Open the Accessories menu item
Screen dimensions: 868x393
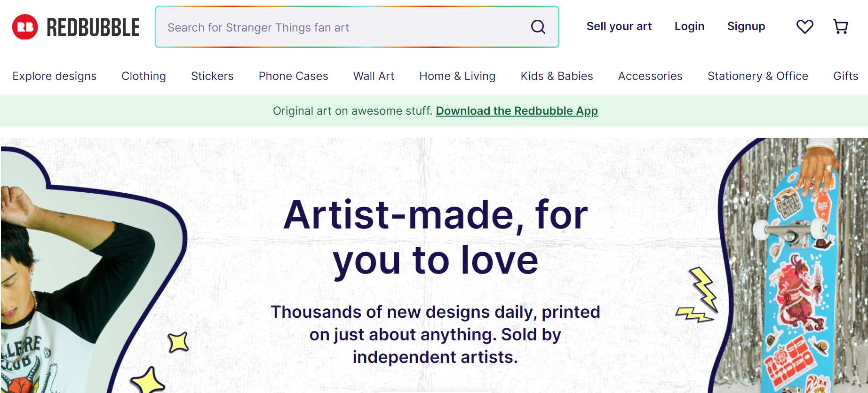(x=650, y=76)
